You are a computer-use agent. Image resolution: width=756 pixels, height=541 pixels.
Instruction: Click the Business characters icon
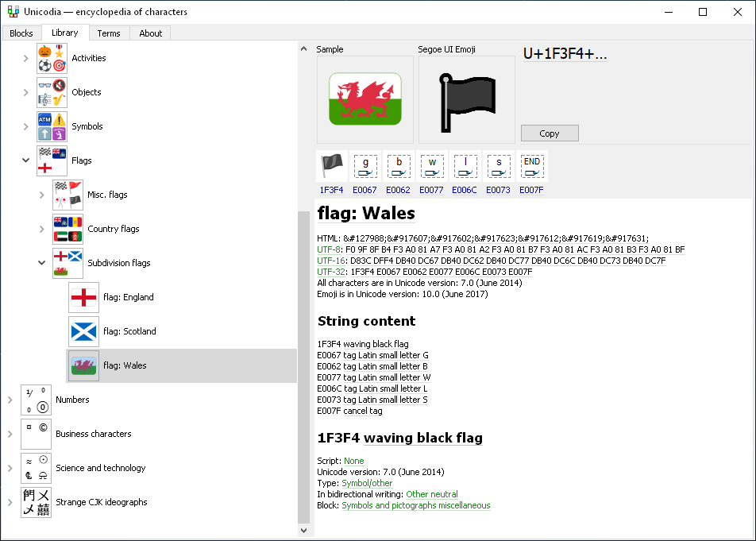tap(37, 434)
